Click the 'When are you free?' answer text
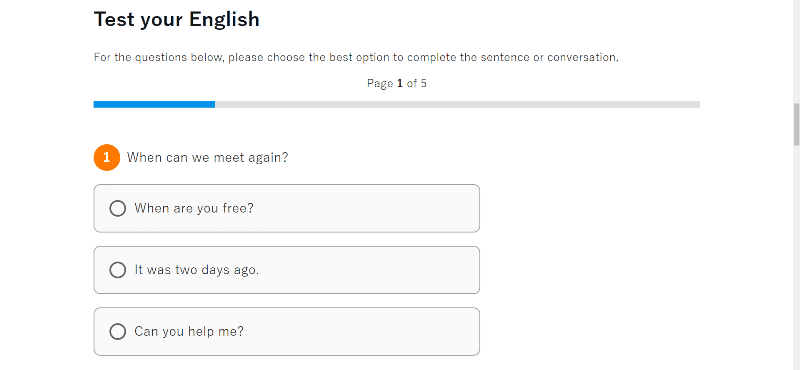Viewport: 800px width, 370px height. tap(194, 208)
